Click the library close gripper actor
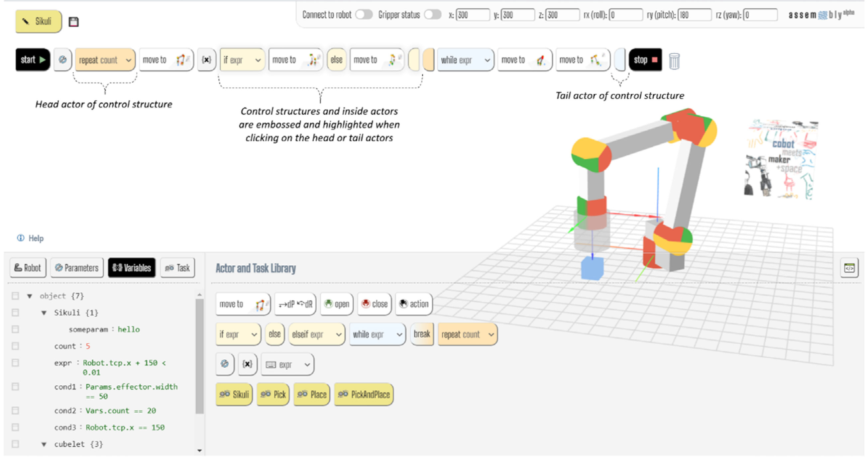Screen dimensions: 868x457 [375, 304]
